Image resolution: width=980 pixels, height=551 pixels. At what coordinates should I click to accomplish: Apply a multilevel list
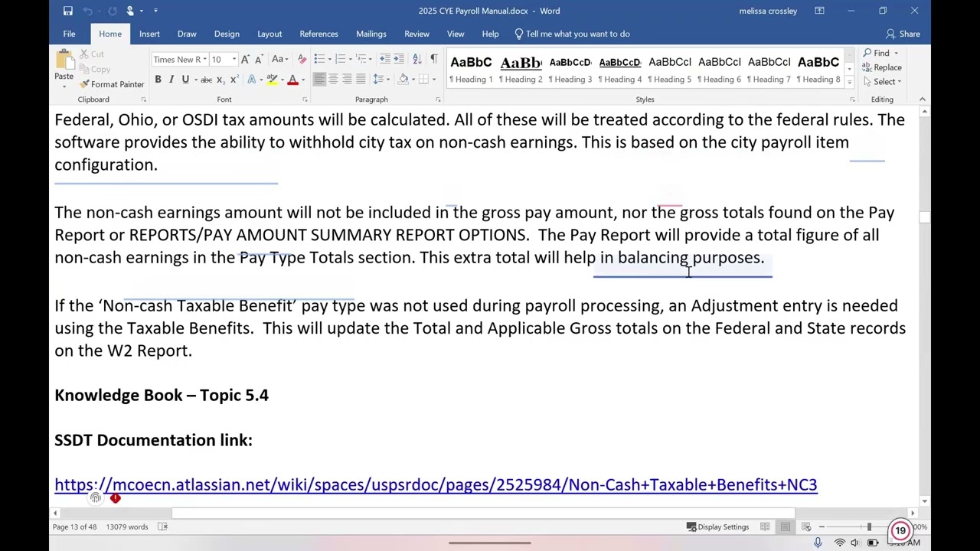362,60
